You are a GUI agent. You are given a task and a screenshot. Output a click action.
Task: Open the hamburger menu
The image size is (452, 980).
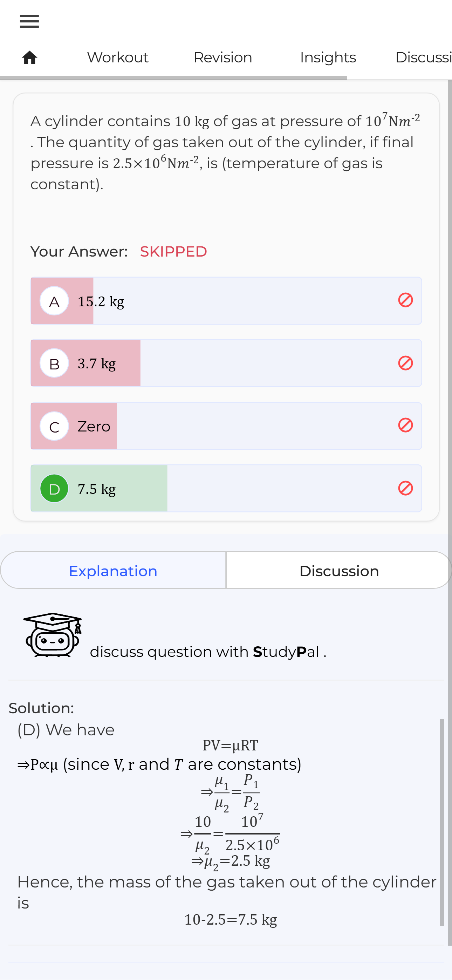(29, 22)
